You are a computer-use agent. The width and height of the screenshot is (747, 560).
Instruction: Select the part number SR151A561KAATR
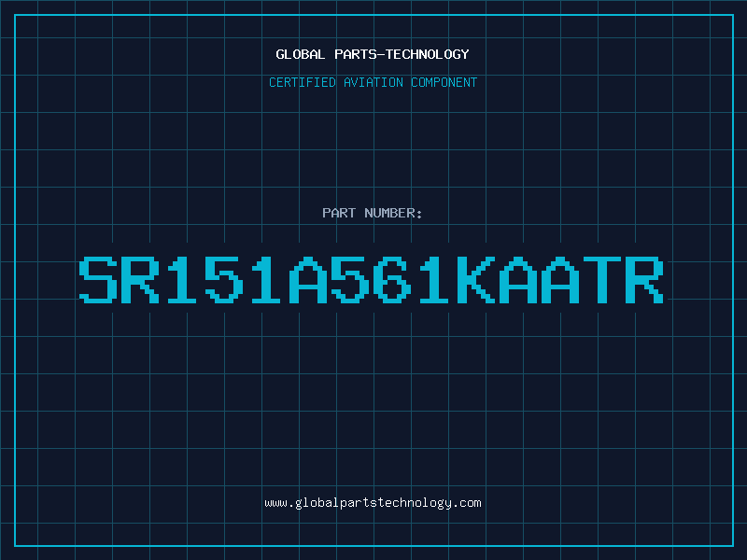point(371,280)
